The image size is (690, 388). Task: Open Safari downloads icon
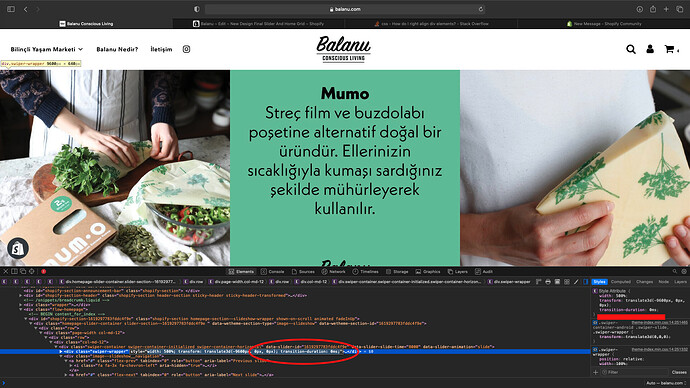click(x=639, y=9)
